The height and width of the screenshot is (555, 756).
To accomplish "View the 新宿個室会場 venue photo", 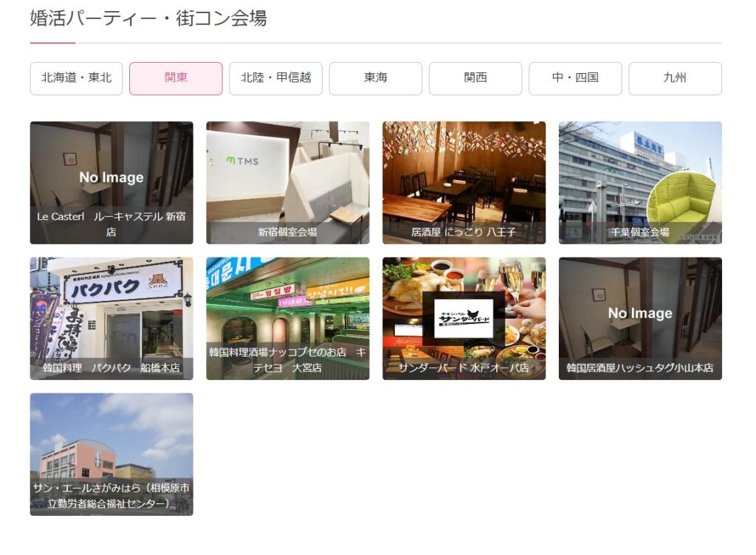I will 287,182.
